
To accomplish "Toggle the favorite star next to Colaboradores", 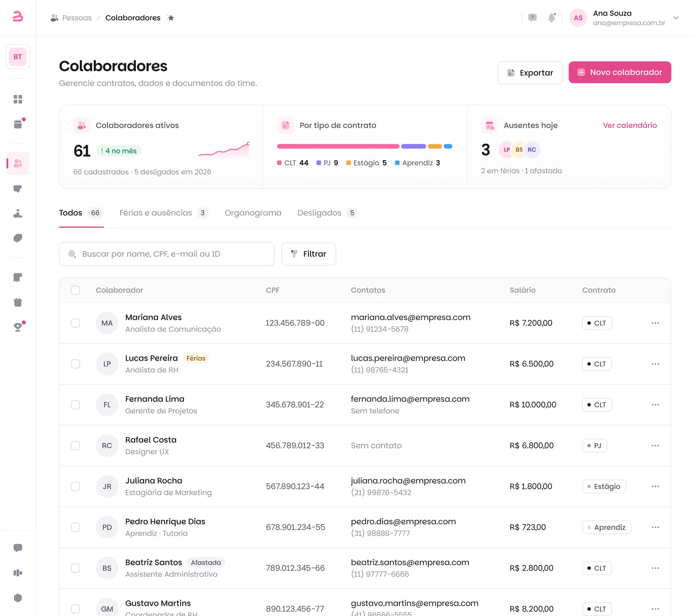I will pos(171,18).
